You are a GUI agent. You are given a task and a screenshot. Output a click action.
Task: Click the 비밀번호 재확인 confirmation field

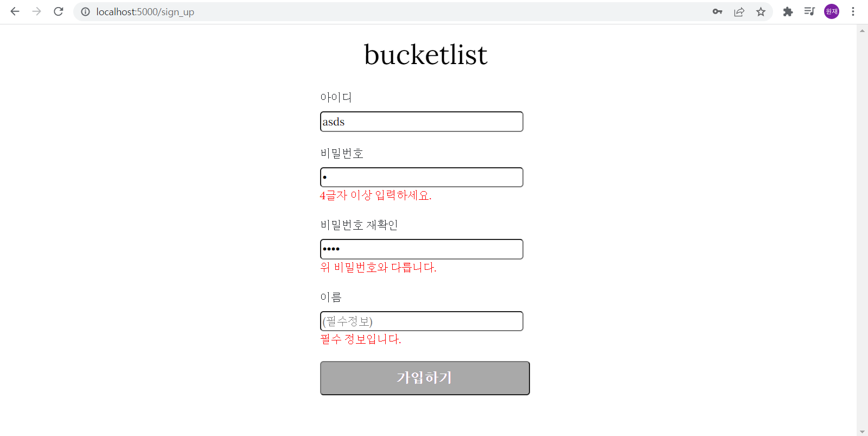422,249
